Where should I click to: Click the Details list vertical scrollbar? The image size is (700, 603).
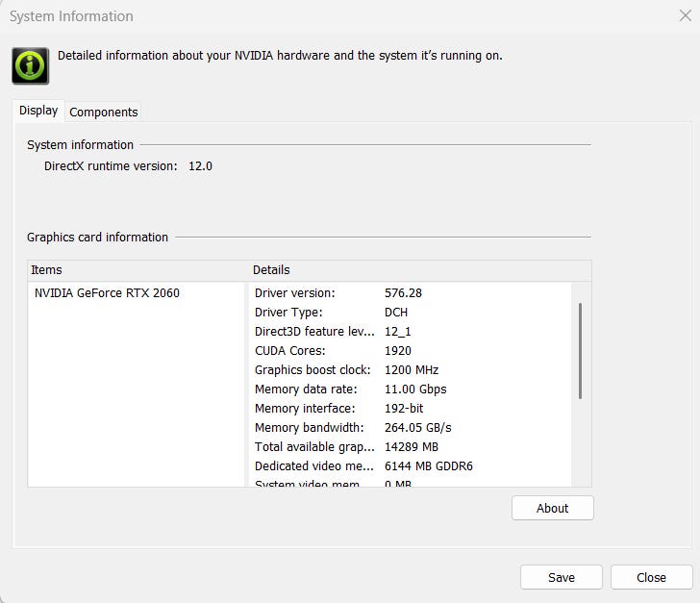click(x=580, y=351)
